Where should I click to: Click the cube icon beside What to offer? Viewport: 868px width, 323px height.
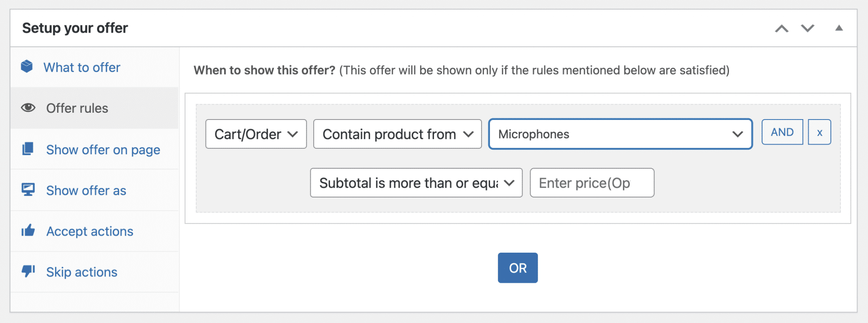pyautogui.click(x=27, y=67)
